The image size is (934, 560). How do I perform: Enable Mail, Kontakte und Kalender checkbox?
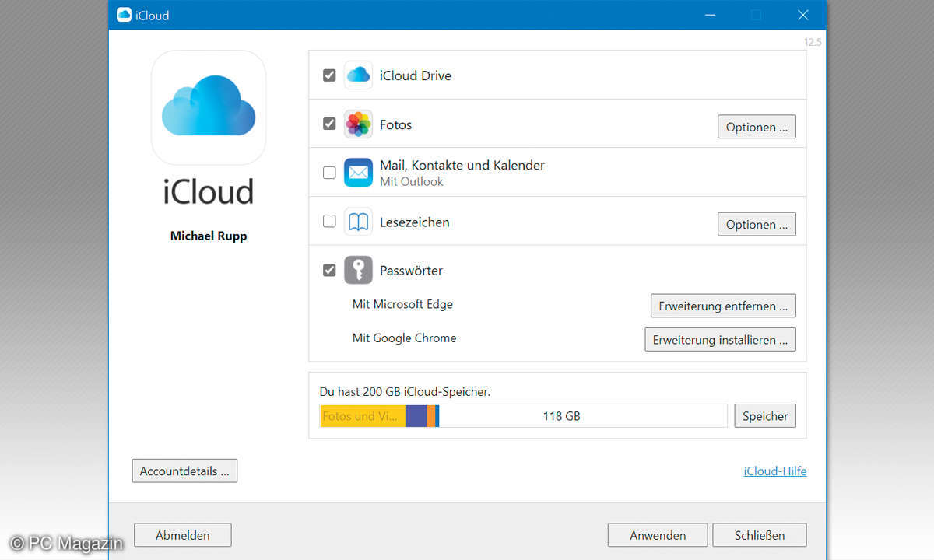click(x=329, y=173)
